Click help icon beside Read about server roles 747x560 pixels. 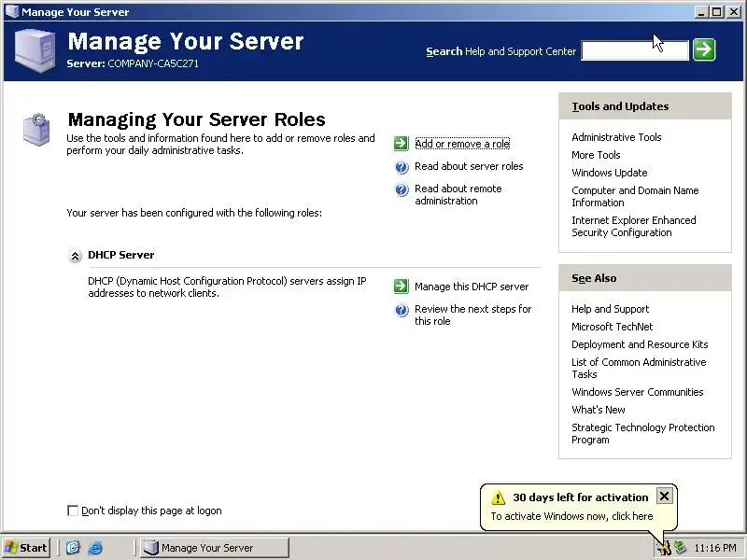click(x=402, y=167)
